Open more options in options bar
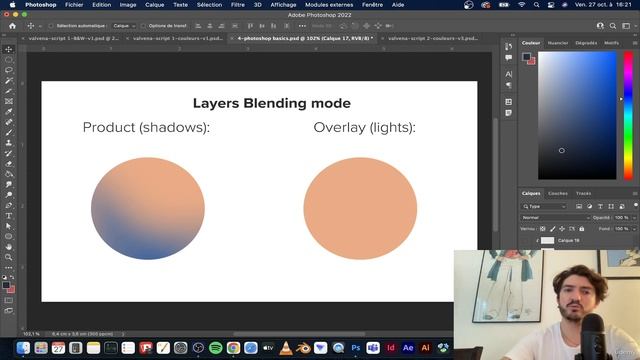 tap(302, 26)
